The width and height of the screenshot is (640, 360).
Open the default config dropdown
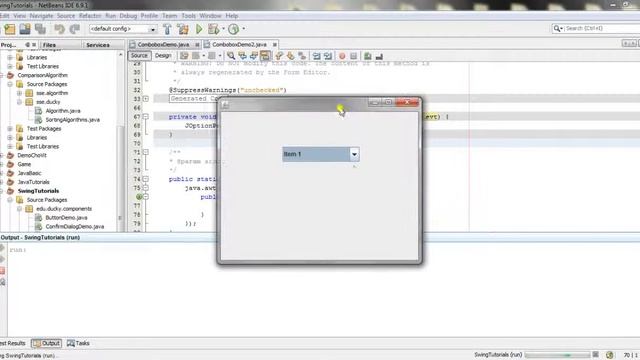[x=153, y=29]
